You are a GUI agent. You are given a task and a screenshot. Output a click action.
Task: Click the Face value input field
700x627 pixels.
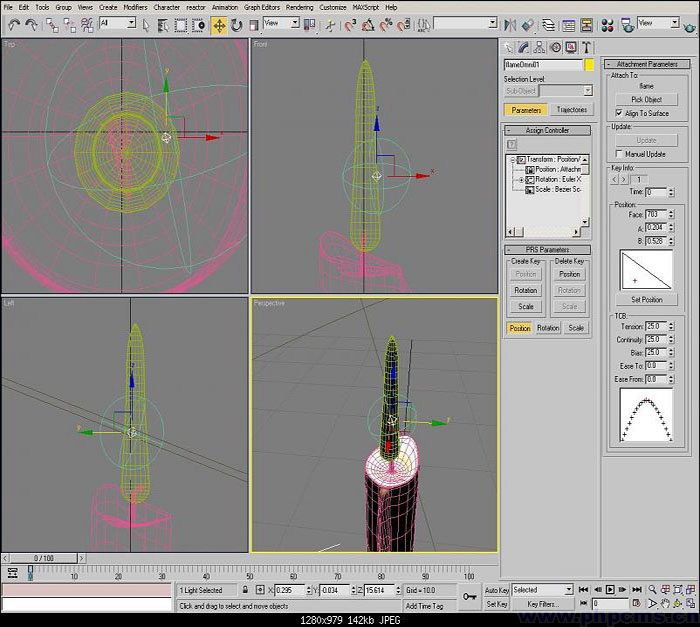point(656,214)
